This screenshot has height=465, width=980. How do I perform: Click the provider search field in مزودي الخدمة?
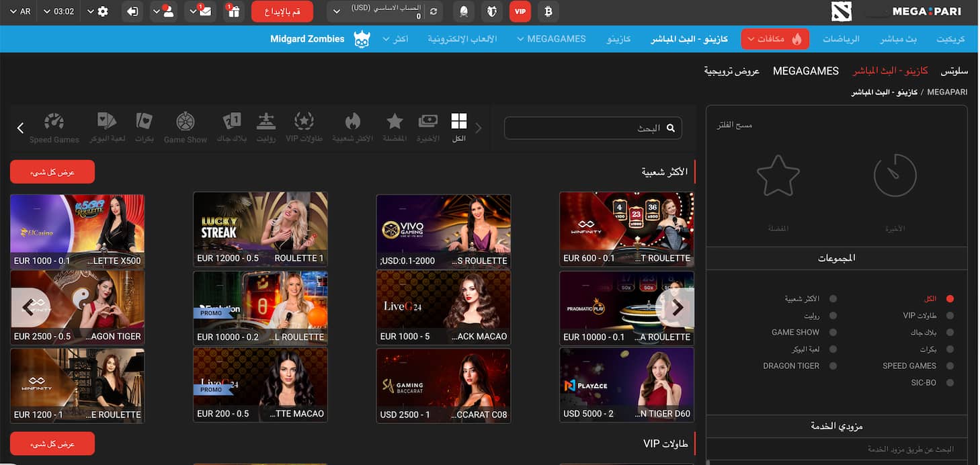(x=837, y=450)
